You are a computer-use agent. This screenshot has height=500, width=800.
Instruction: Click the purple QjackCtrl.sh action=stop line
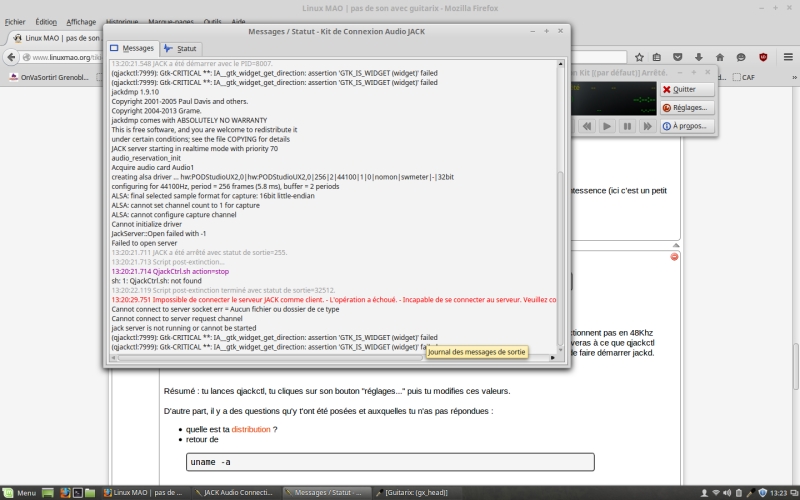click(170, 271)
